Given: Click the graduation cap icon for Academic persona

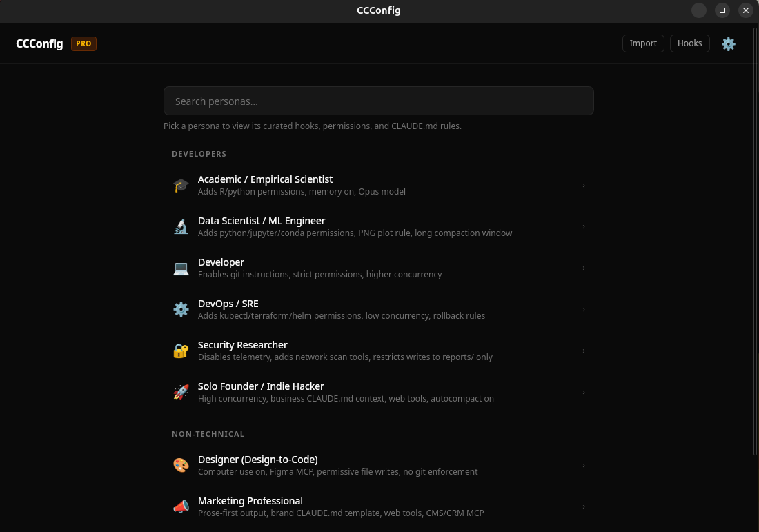Looking at the screenshot, I should 181,186.
